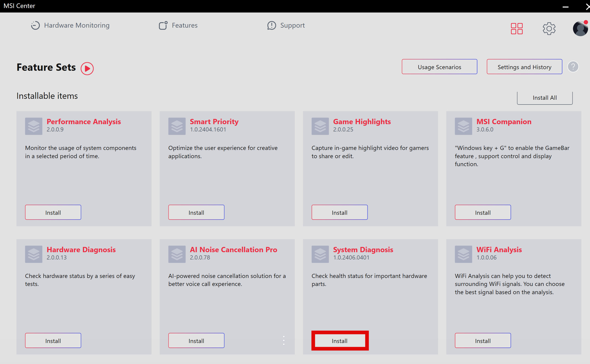Click the Usage Scenarios button
The width and height of the screenshot is (590, 364).
tap(439, 67)
